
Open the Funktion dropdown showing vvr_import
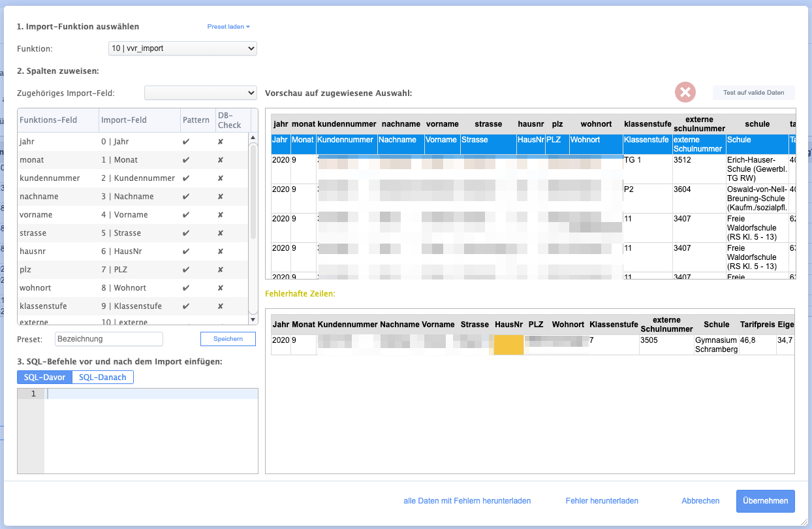click(182, 48)
